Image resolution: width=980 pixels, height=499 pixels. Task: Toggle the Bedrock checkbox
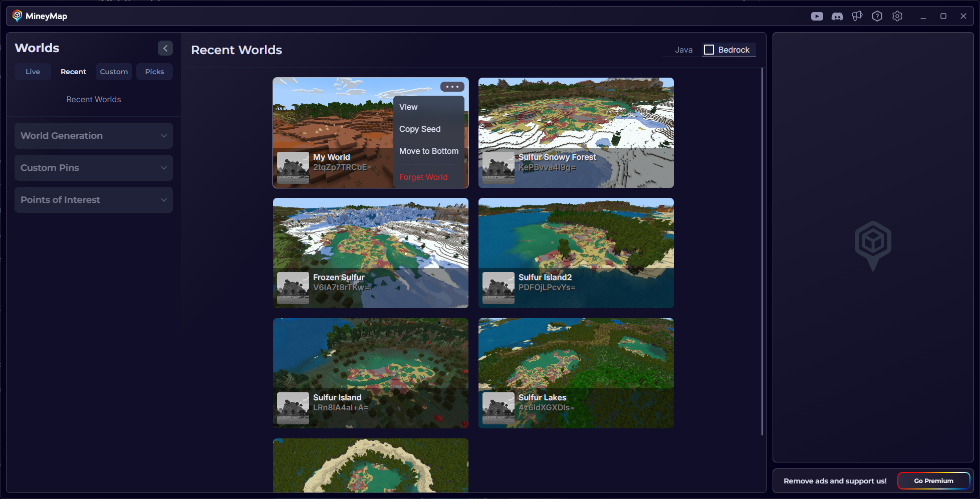709,50
